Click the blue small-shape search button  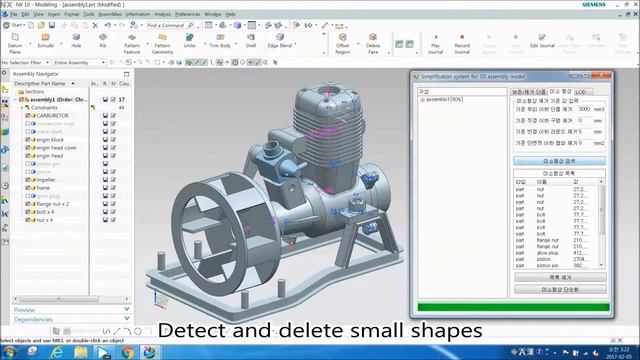[559, 161]
